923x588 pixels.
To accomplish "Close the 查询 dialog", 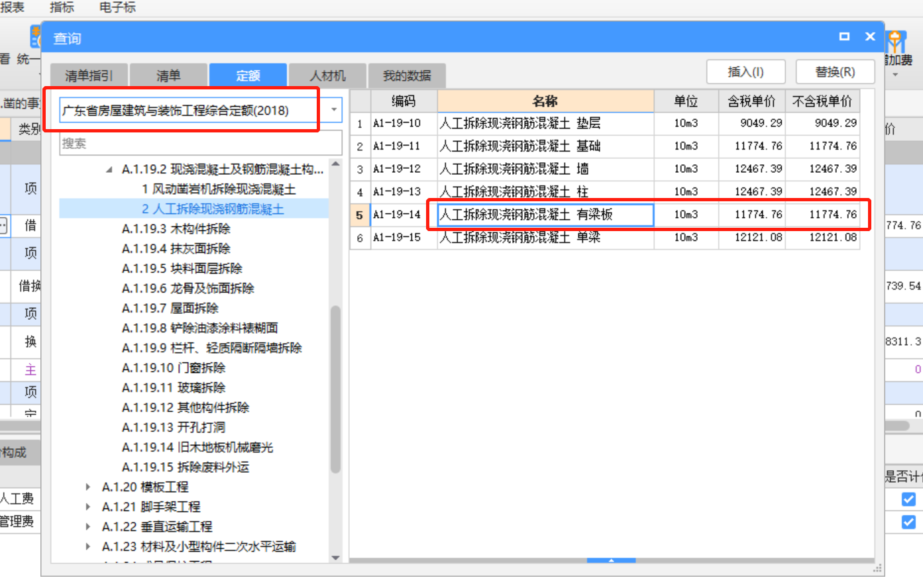I will click(870, 36).
